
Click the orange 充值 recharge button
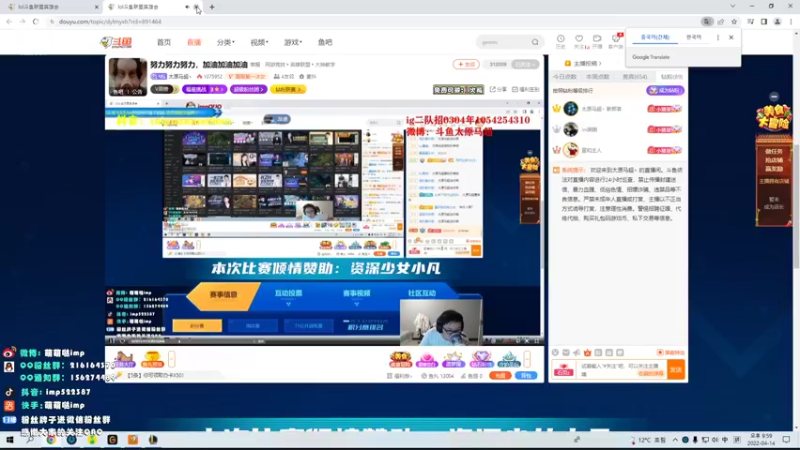pos(500,376)
